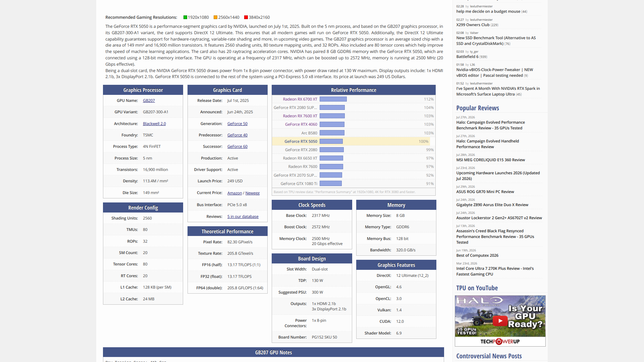Open MSI MEG CORELIQUID E15 360 Review
This screenshot has height=362, width=644.
(490, 160)
